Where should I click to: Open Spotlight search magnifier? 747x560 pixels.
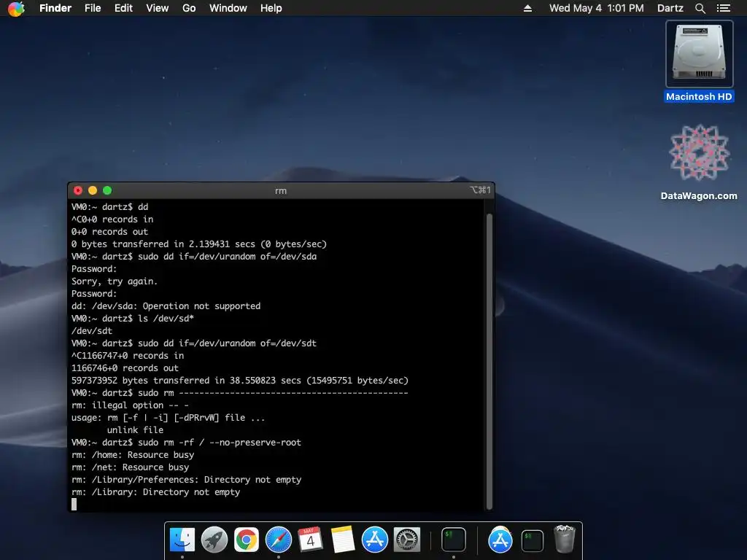(700, 8)
